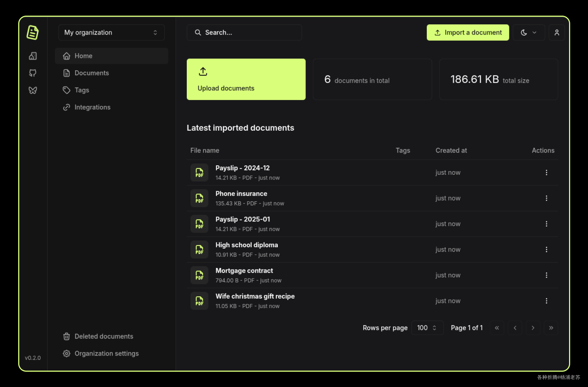Open Tags in sidebar

111,90
